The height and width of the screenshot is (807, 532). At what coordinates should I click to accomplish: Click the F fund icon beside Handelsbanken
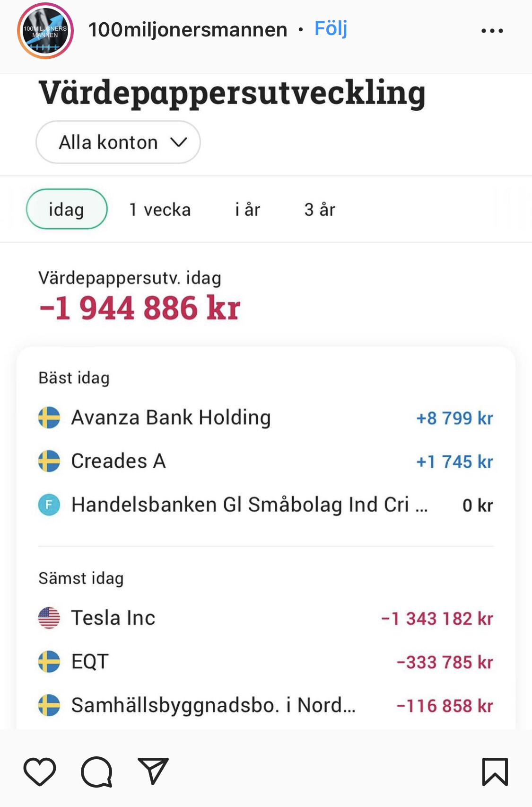(49, 505)
